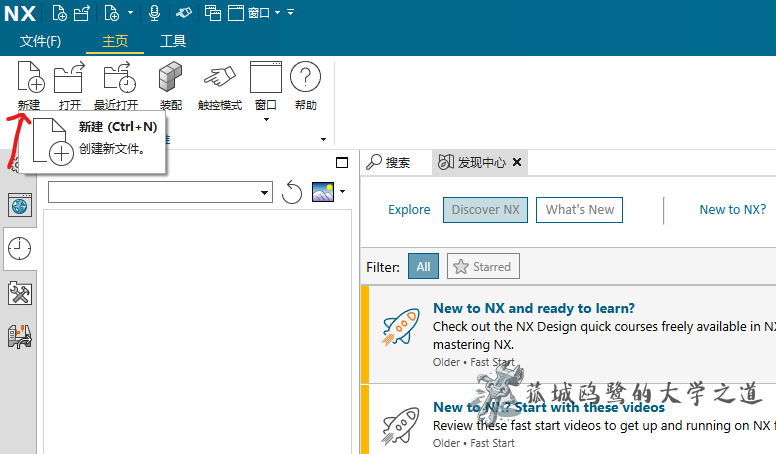Expand the arrow next to the picture view icon
776x454 pixels.
click(342, 192)
